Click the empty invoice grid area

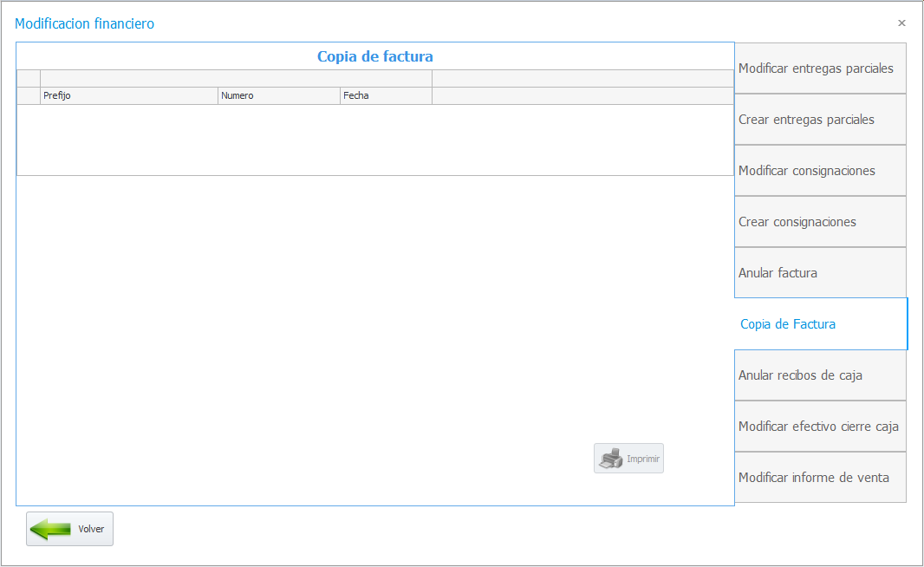tap(374, 140)
